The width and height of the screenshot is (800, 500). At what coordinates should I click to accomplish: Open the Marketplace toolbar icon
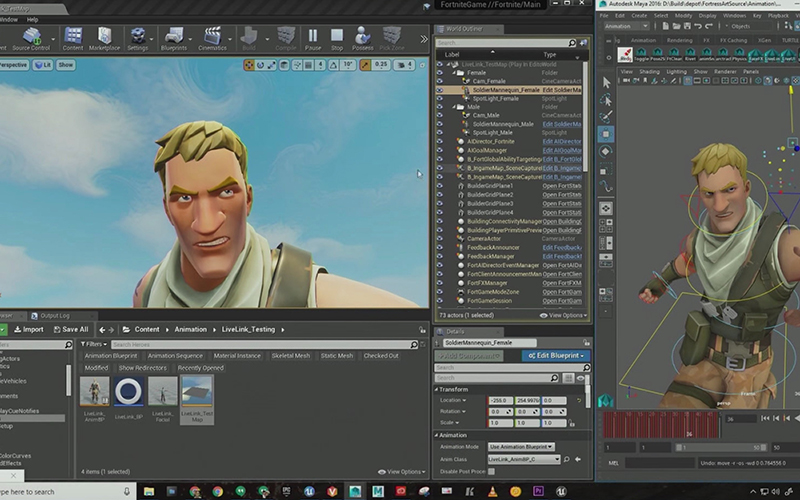pos(105,39)
